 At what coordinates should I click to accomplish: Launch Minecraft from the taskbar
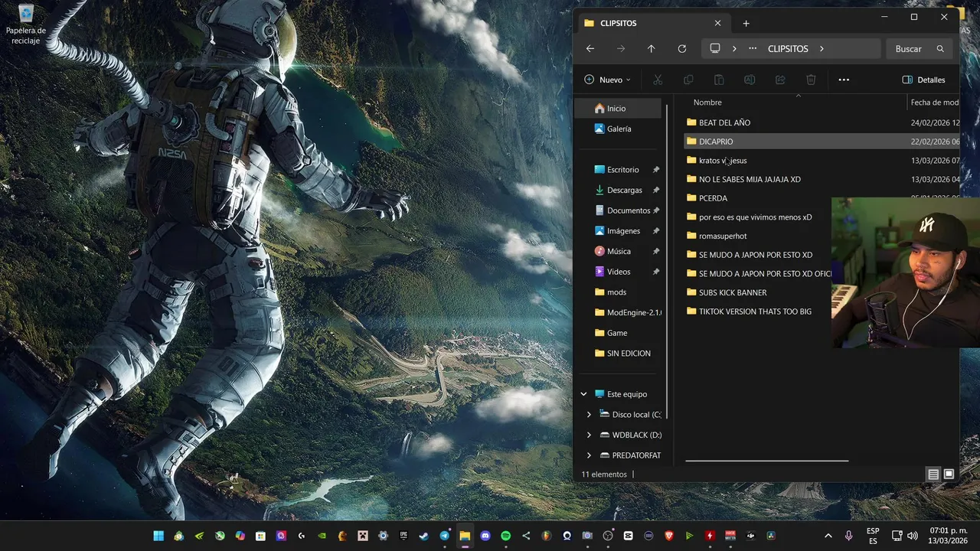coord(362,536)
